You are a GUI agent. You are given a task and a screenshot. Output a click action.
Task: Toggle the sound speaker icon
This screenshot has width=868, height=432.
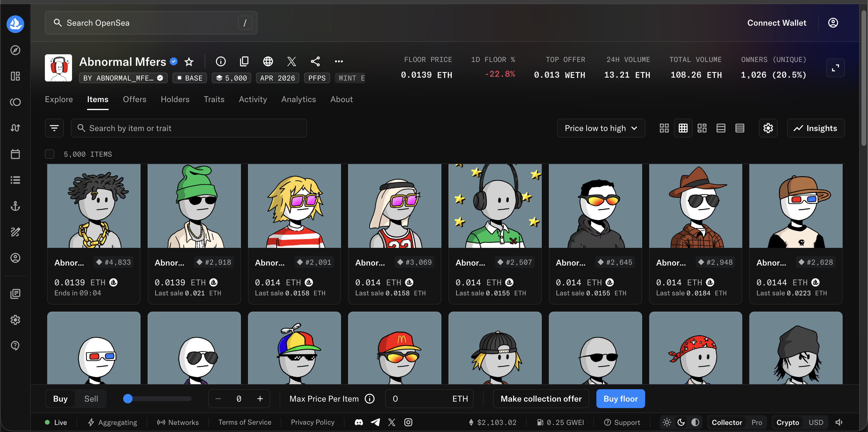click(839, 422)
